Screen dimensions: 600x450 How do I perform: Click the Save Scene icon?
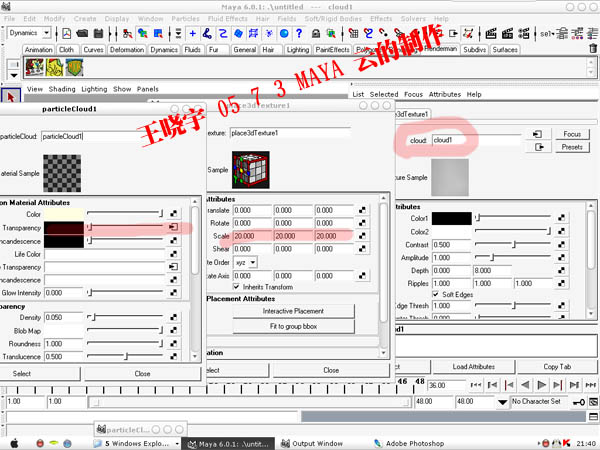98,34
